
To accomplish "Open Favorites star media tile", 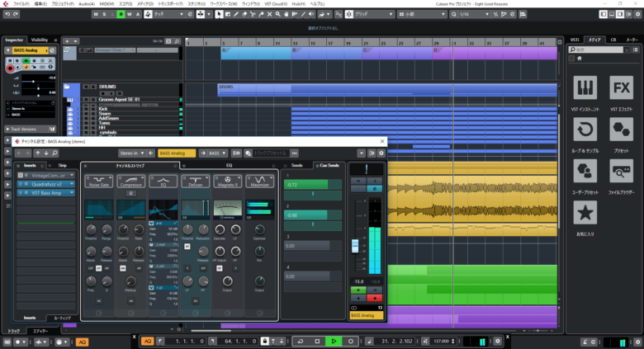I will (x=585, y=213).
